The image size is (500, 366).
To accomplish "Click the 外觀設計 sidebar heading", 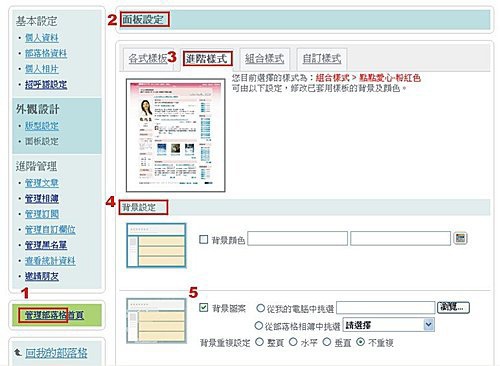I will [x=37, y=109].
